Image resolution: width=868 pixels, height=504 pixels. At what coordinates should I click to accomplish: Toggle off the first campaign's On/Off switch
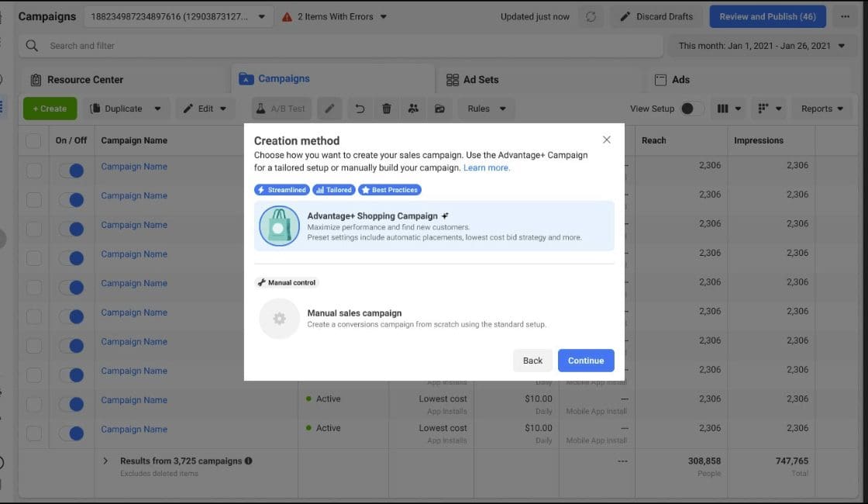(x=71, y=170)
